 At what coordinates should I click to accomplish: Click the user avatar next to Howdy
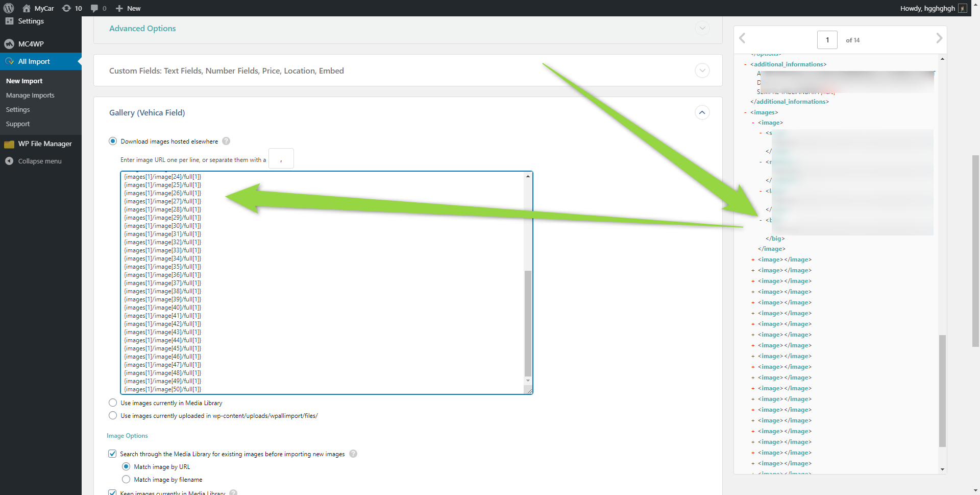(x=963, y=8)
